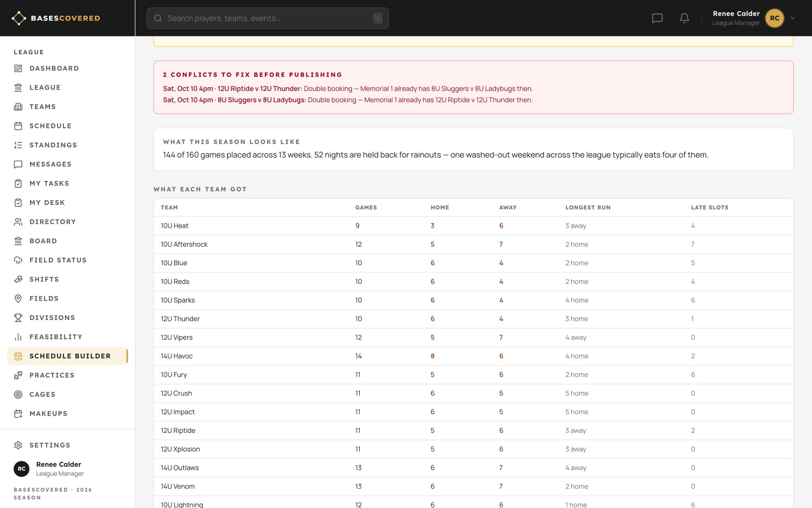Open Board page
Screen dimensions: 812x508
(67, 241)
